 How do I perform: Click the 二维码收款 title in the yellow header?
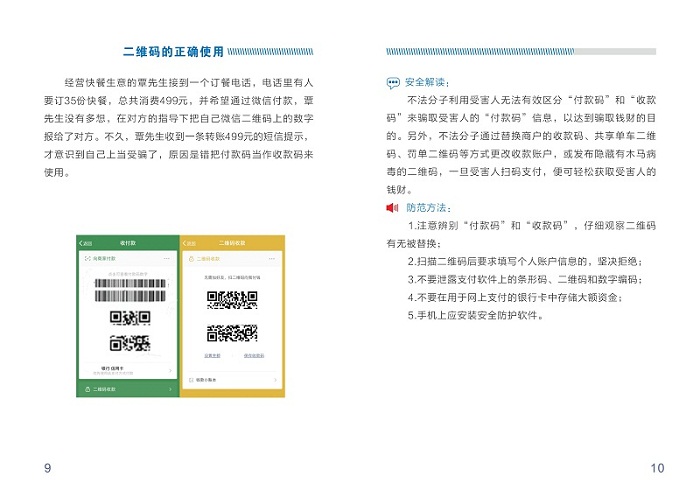coord(232,243)
